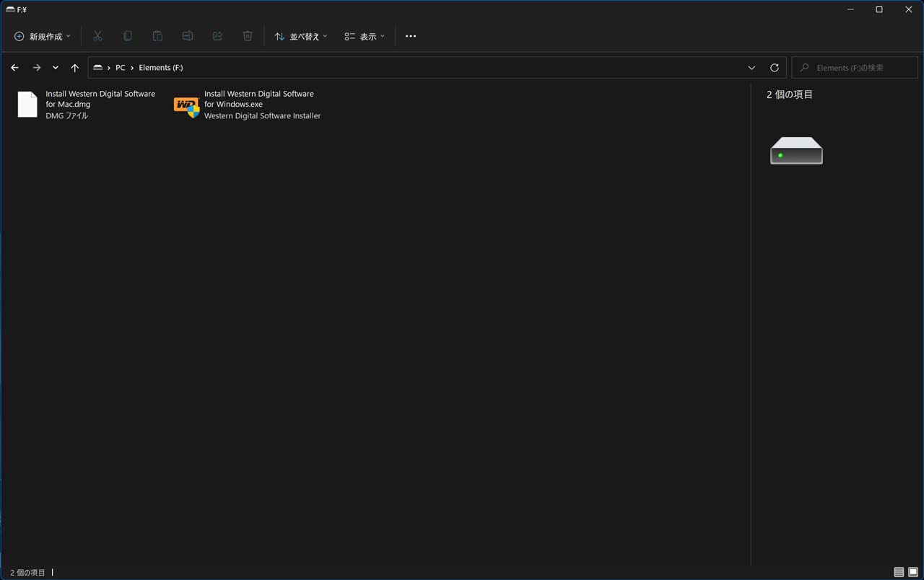Click the Share icon in toolbar
The image size is (924, 580).
pos(217,36)
